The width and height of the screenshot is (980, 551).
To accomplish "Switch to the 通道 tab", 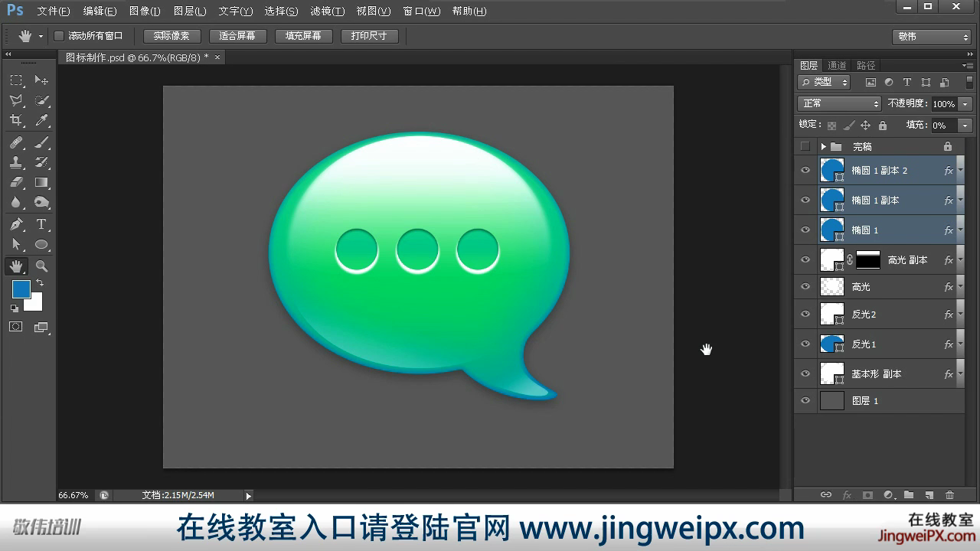I will (x=837, y=66).
